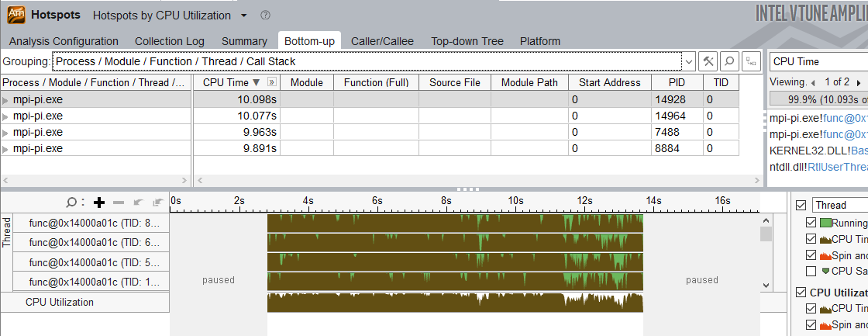Expand mpi-pi.exe row with PID 8884
This screenshot has width=868, height=336.
click(x=5, y=148)
